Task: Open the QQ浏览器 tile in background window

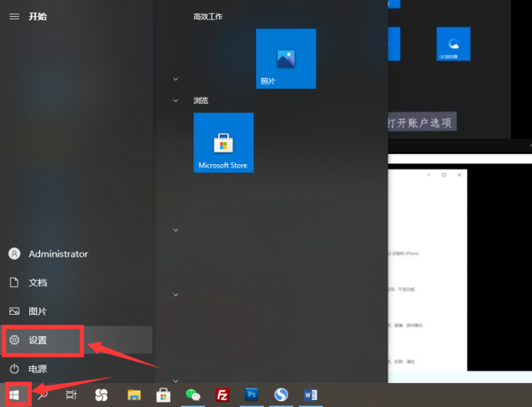Action: (x=453, y=44)
